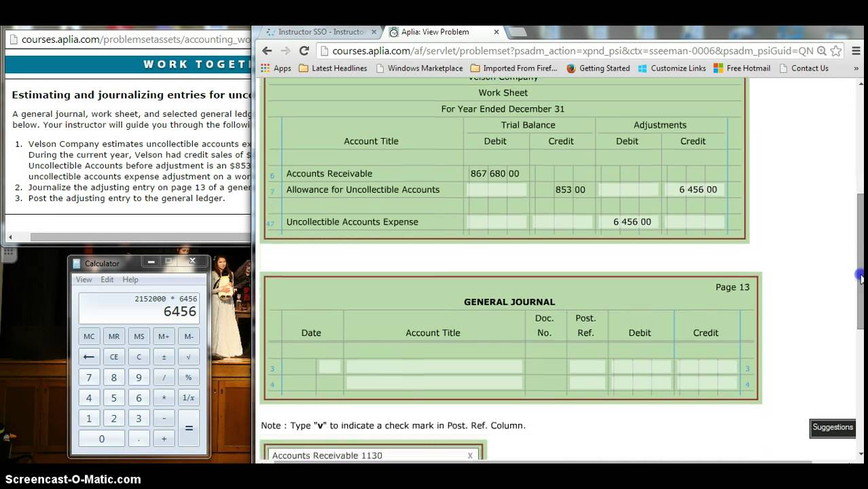Click the calculator equals button
868x489 pixels.
(189, 429)
